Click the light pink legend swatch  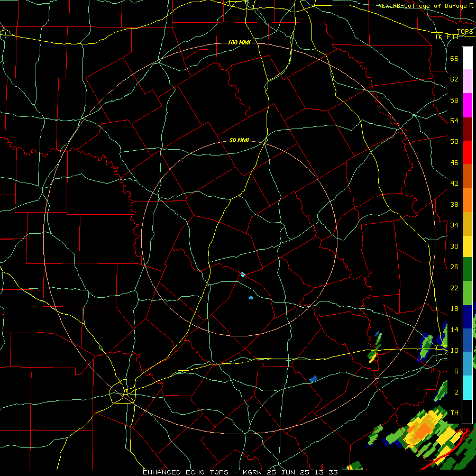467,81
